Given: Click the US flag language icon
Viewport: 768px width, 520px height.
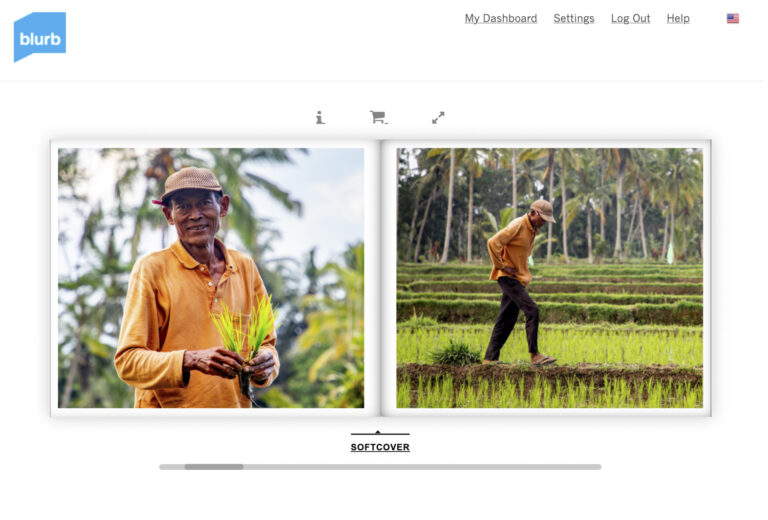Looking at the screenshot, I should pos(733,19).
